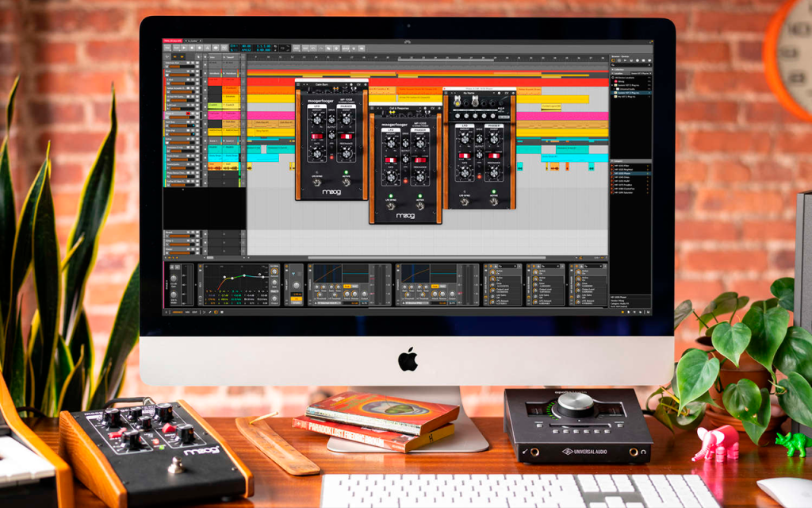Switch to the ARRANGE view tab in footer
This screenshot has width=812, height=508.
pyautogui.click(x=178, y=312)
